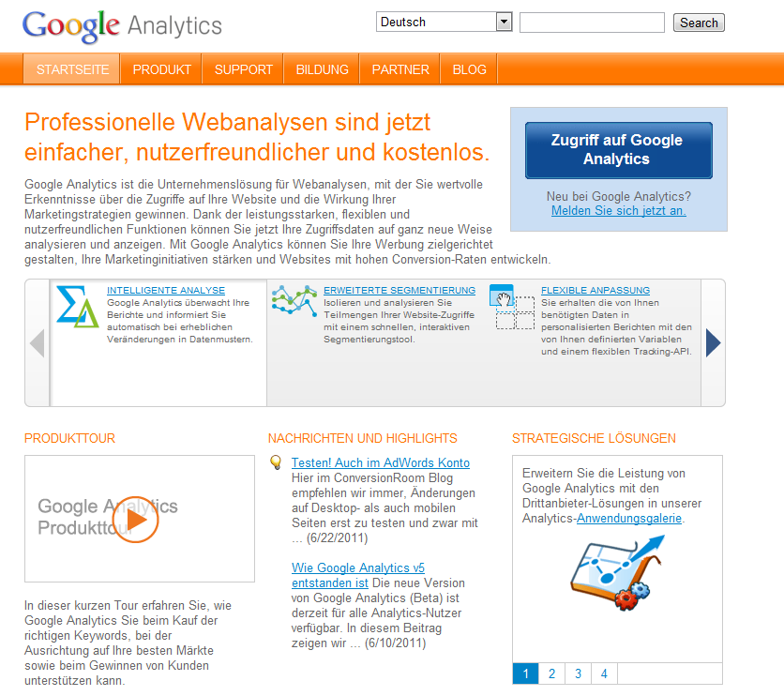Focus the search input field
784x696 pixels.
(x=592, y=23)
